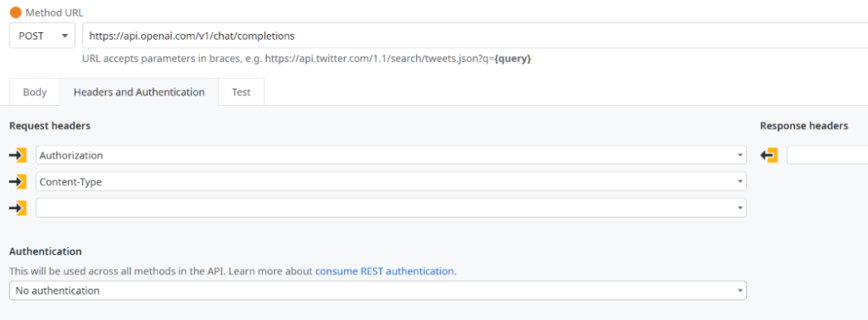
Task: Open the Test tab
Action: pos(241,91)
